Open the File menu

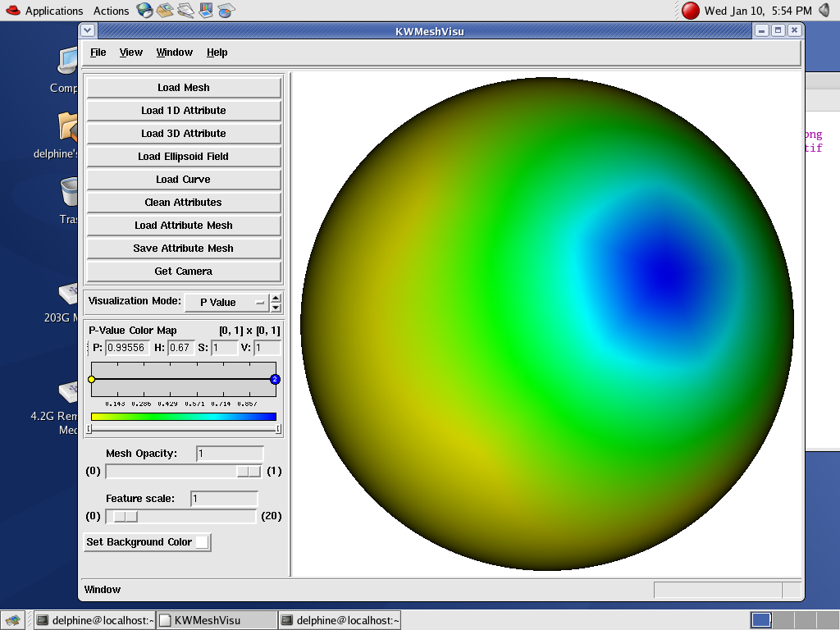tap(98, 52)
